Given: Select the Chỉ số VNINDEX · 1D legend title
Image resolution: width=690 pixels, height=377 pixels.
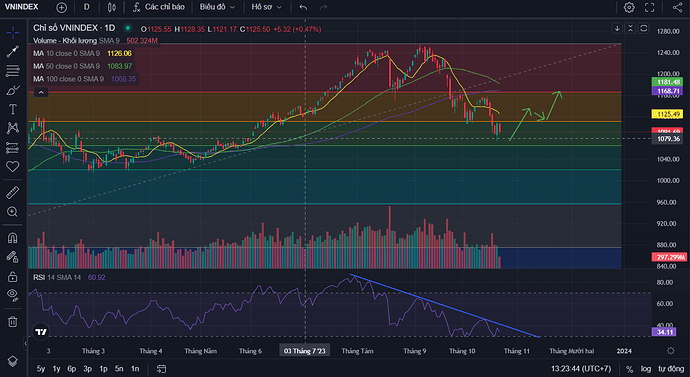Looking at the screenshot, I should click(74, 28).
